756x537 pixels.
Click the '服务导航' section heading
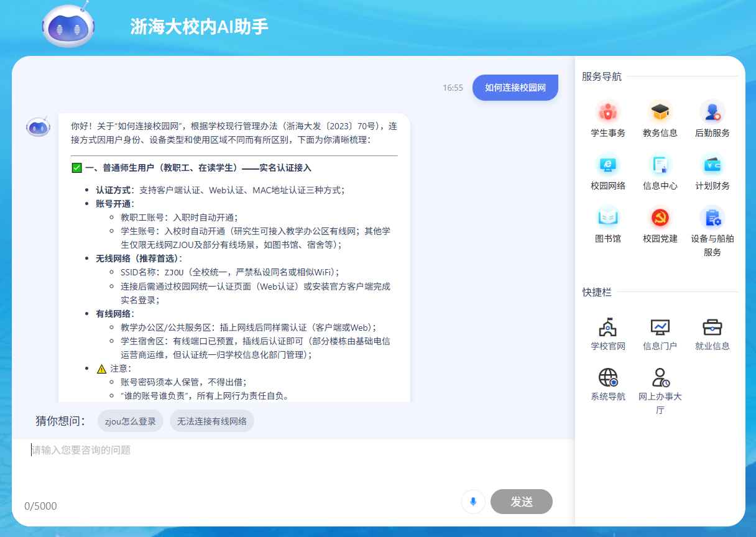(x=602, y=76)
